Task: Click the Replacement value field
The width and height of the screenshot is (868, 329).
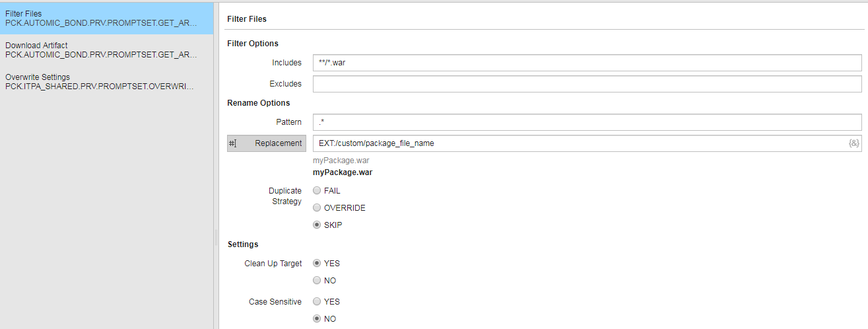Action: coord(581,143)
